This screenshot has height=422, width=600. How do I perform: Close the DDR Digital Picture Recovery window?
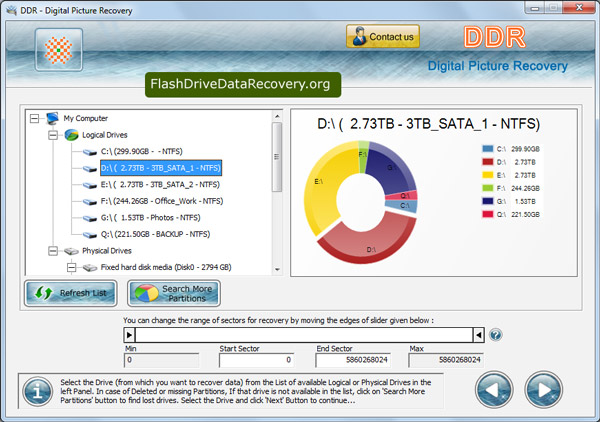579,8
